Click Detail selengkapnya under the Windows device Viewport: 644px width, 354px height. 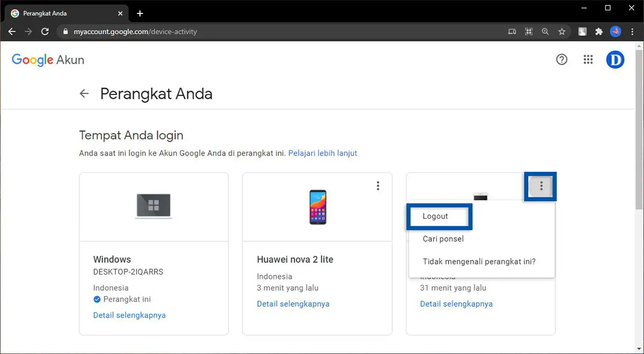[129, 315]
